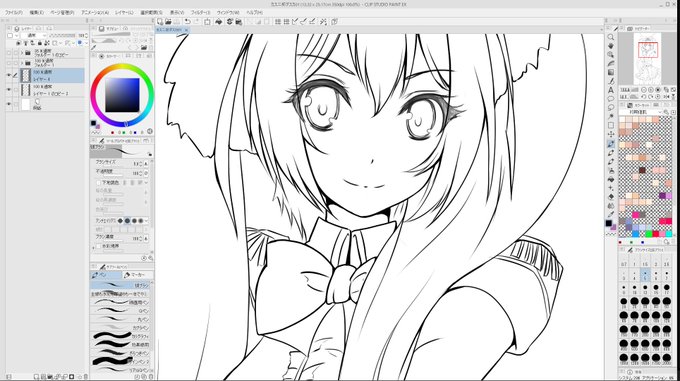Enable the 水彩境界 checkbox
The width and height of the screenshot is (680, 381).
pyautogui.click(x=98, y=246)
